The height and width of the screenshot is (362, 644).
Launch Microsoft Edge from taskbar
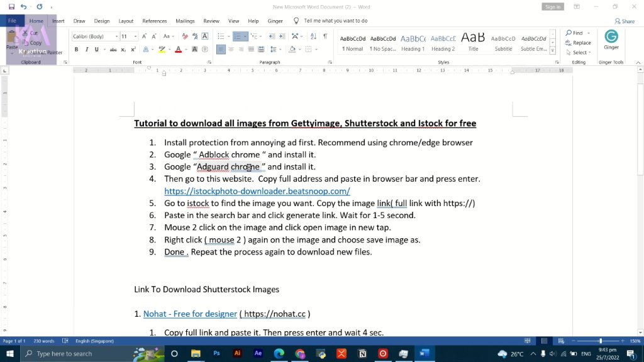pyautogui.click(x=279, y=353)
